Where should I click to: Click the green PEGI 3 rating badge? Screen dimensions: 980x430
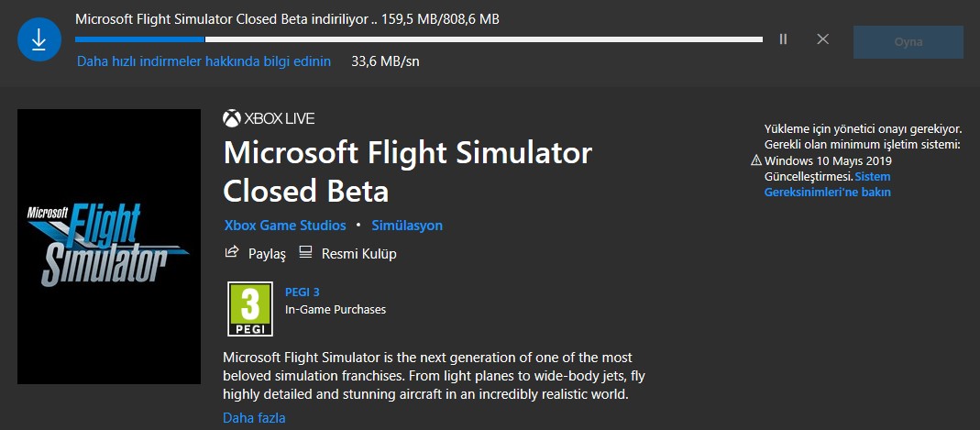(x=249, y=309)
